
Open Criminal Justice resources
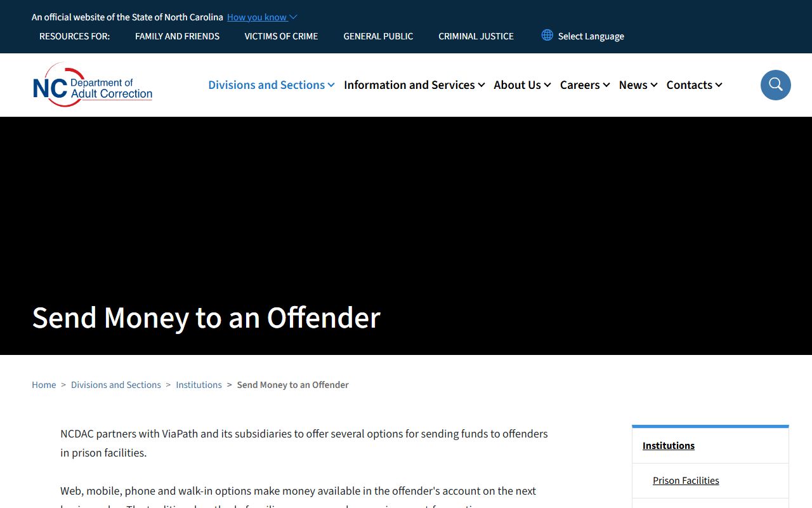[x=476, y=36]
